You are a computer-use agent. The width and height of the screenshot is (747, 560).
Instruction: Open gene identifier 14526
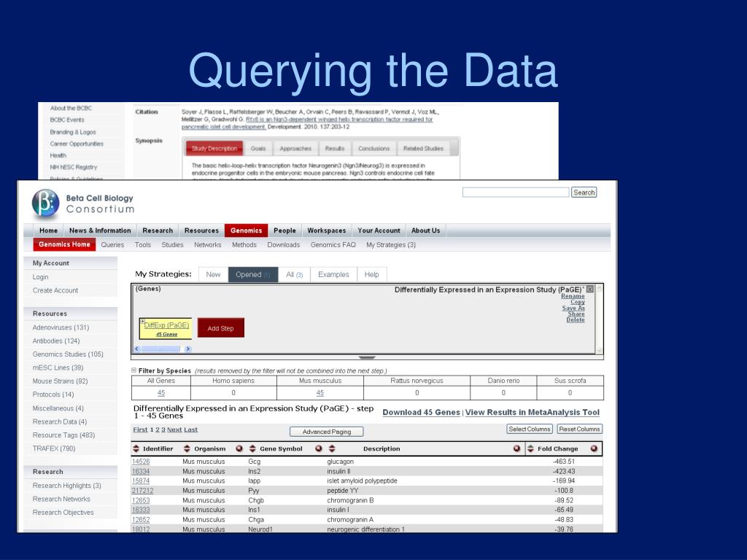(141, 462)
